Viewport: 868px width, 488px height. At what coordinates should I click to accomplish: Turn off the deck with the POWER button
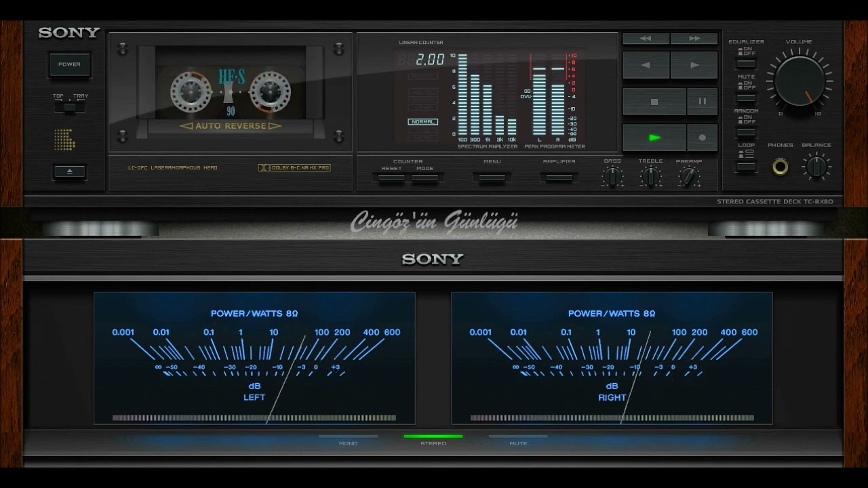69,64
